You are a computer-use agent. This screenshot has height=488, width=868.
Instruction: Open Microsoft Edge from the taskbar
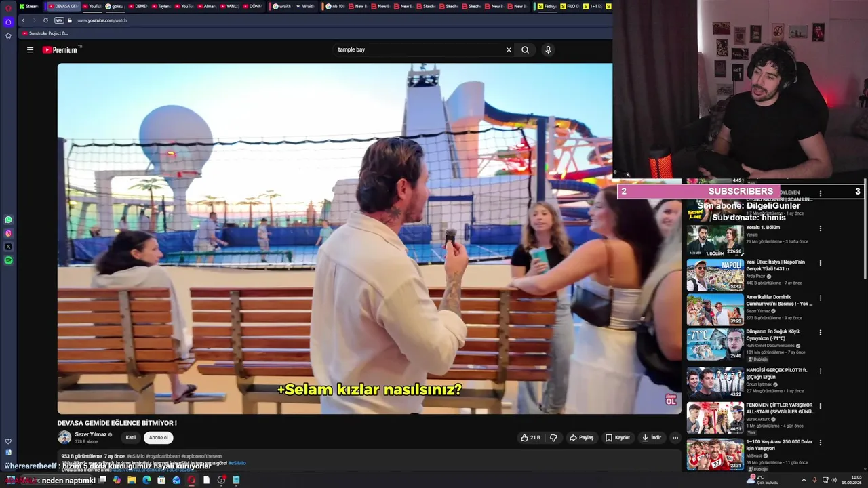[146, 480]
